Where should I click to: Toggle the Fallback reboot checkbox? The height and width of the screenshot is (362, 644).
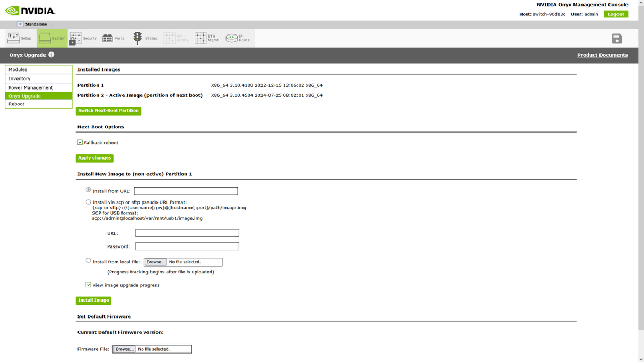[x=80, y=143]
